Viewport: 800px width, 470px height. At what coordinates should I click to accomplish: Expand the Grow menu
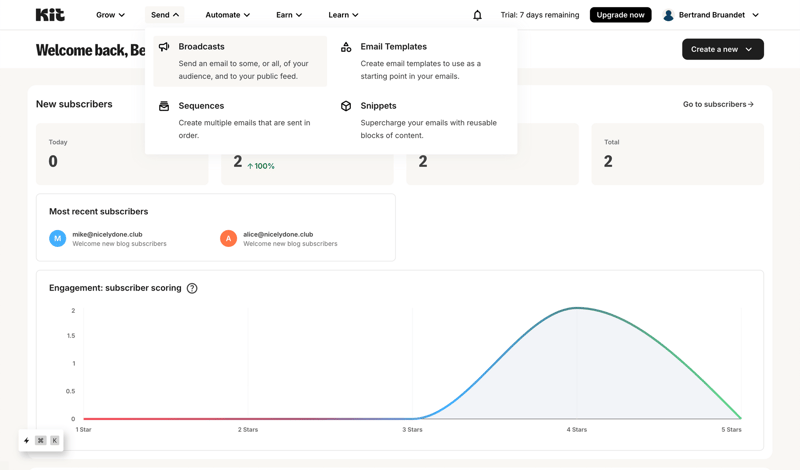[x=110, y=15]
